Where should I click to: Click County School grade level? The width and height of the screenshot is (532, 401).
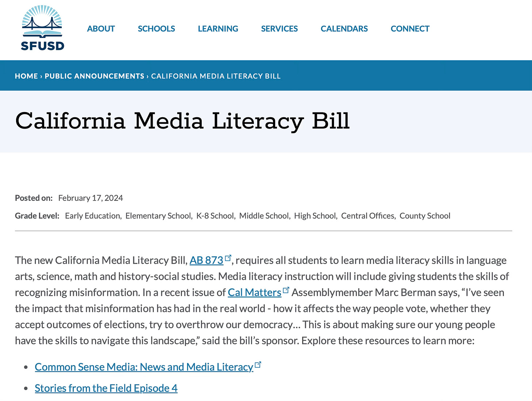point(425,216)
